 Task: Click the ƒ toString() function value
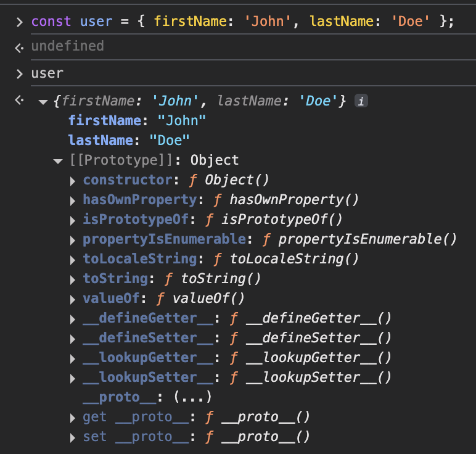click(213, 278)
